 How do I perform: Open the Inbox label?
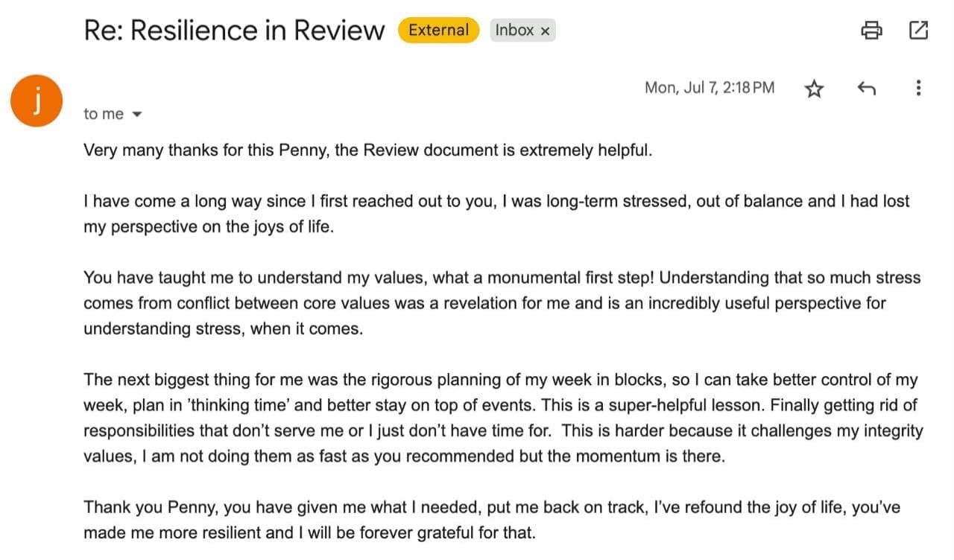514,31
